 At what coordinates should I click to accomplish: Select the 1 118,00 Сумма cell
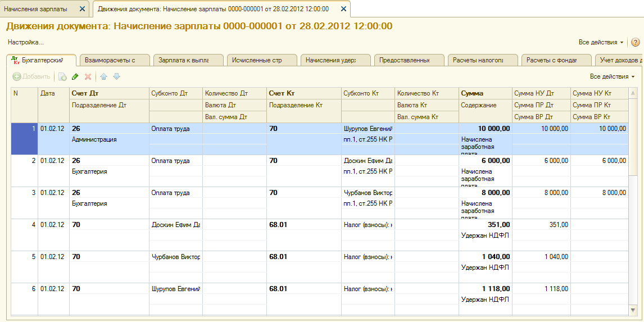pyautogui.click(x=485, y=289)
